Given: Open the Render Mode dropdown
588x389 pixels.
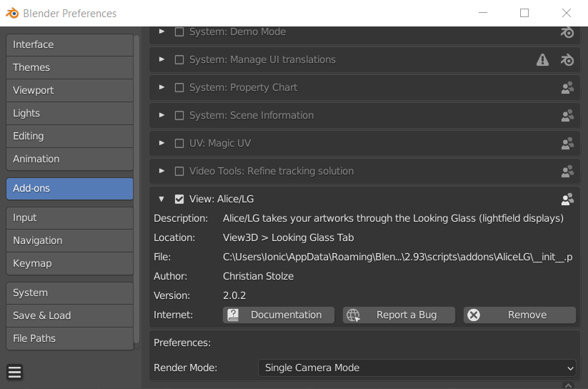Looking at the screenshot, I should (417, 368).
